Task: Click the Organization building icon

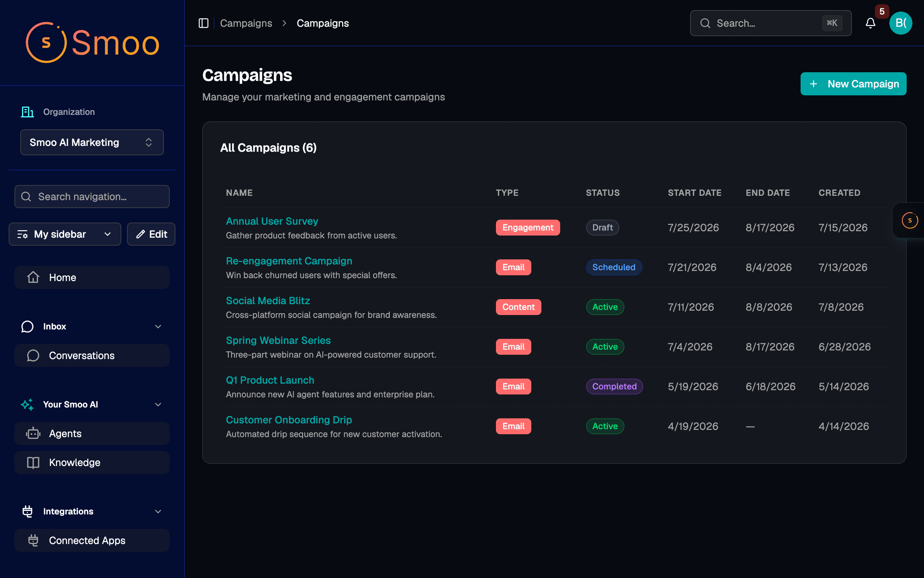Action: [x=27, y=112]
